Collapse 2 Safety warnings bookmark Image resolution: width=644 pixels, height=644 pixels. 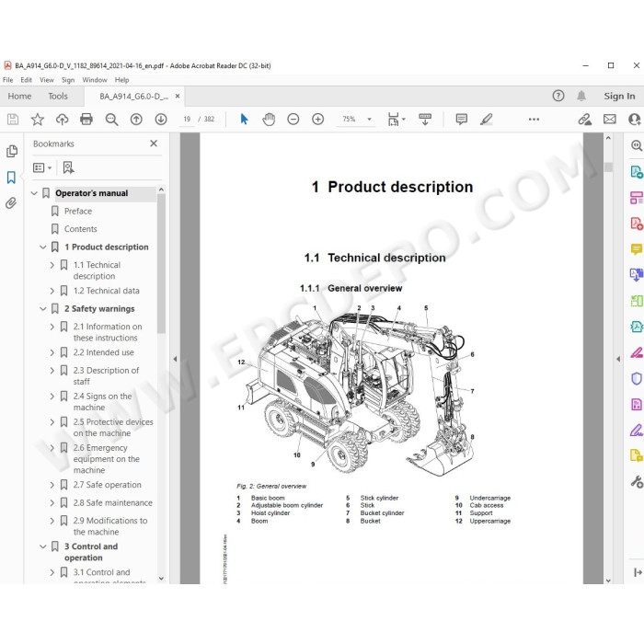pos(42,308)
